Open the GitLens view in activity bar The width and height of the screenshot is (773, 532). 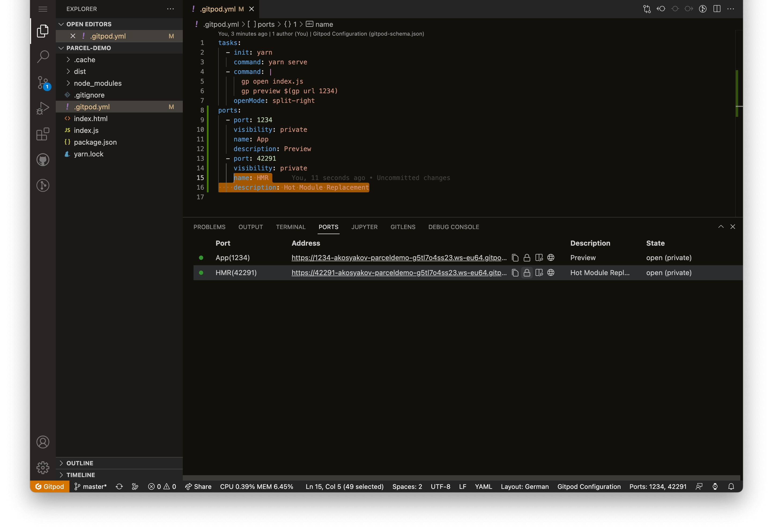coord(43,185)
